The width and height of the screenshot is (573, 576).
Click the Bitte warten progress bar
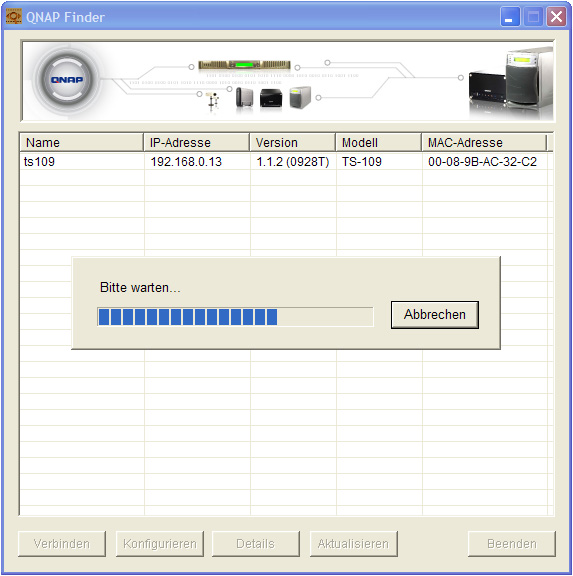click(x=235, y=317)
